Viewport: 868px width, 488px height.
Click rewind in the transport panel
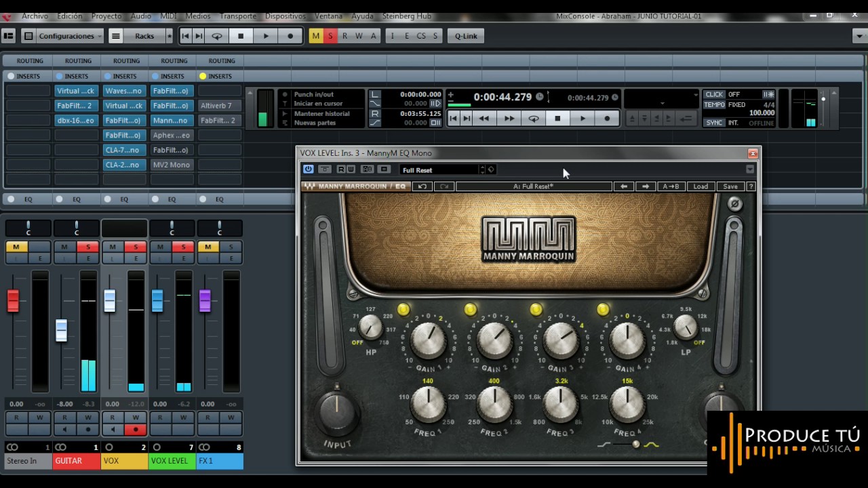tap(484, 119)
